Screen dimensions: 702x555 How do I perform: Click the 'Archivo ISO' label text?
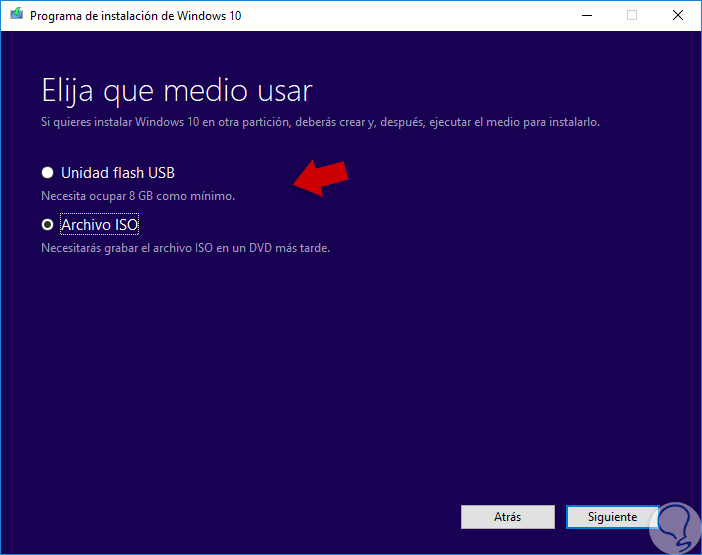99,225
